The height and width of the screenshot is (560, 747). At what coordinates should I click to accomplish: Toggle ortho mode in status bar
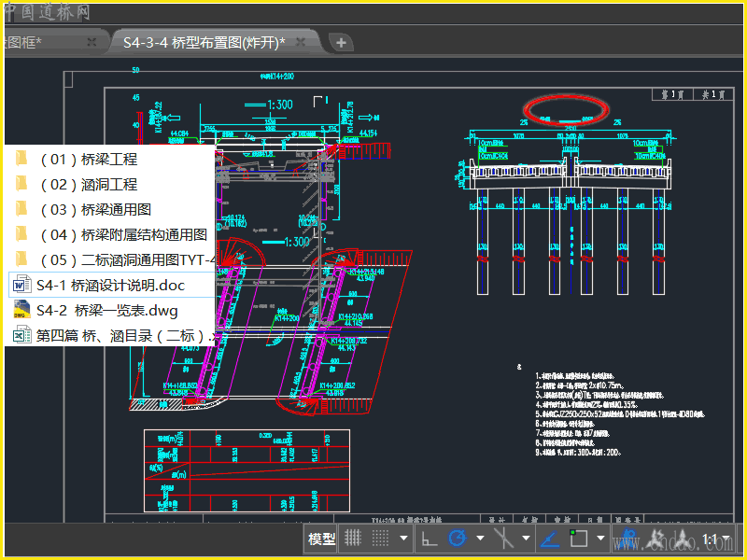pyautogui.click(x=430, y=539)
